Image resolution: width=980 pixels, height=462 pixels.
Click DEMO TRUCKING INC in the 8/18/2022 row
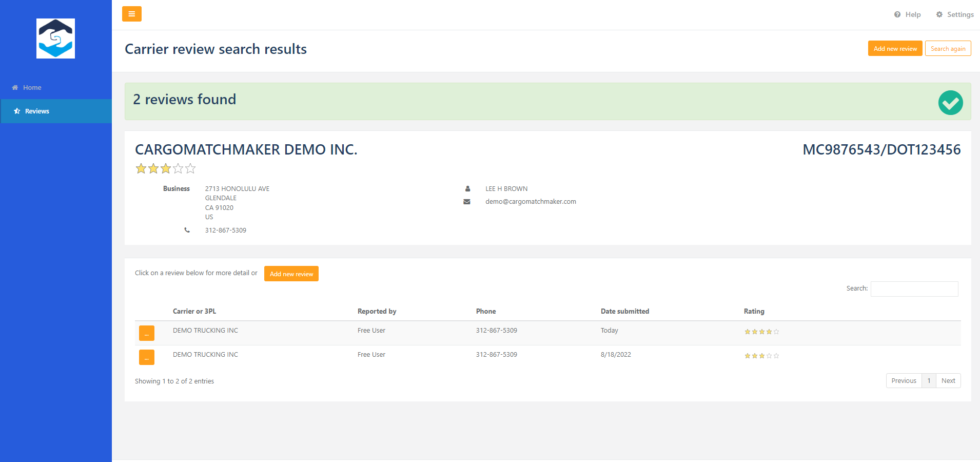205,355
